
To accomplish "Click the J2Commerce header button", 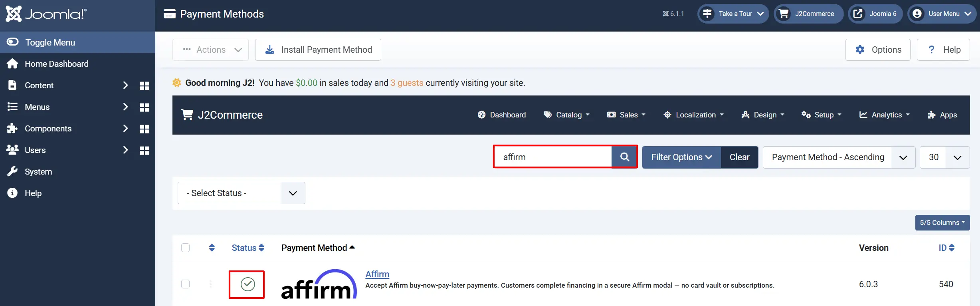I will pos(808,14).
